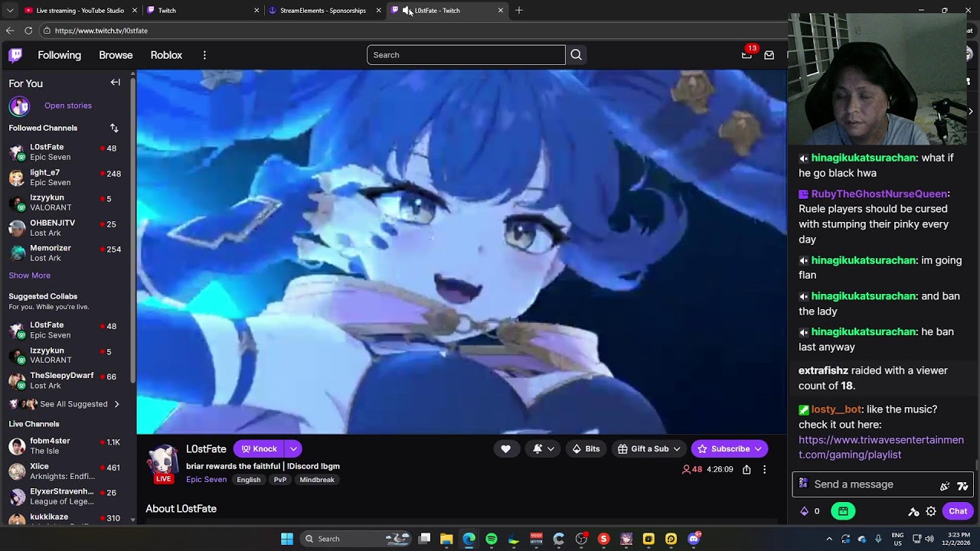Open the Gift a Sub dropdown

tap(648, 449)
